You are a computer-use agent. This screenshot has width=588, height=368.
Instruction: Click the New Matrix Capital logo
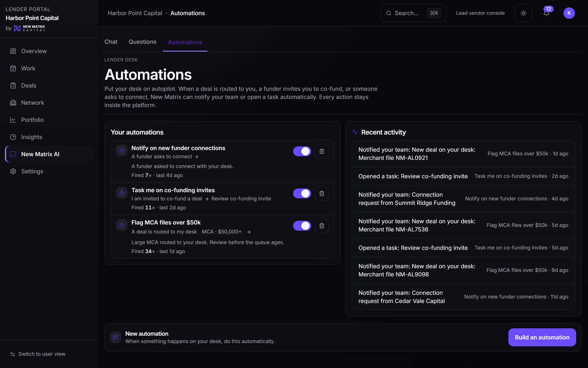[30, 28]
